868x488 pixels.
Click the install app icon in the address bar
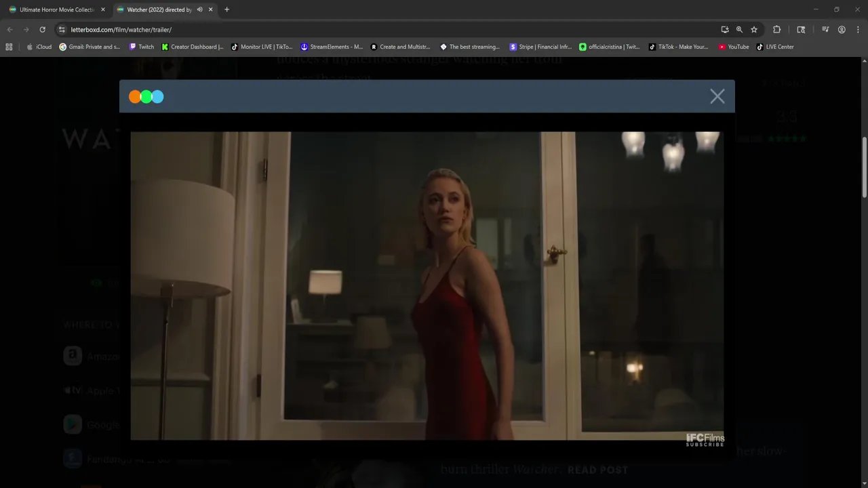click(725, 29)
